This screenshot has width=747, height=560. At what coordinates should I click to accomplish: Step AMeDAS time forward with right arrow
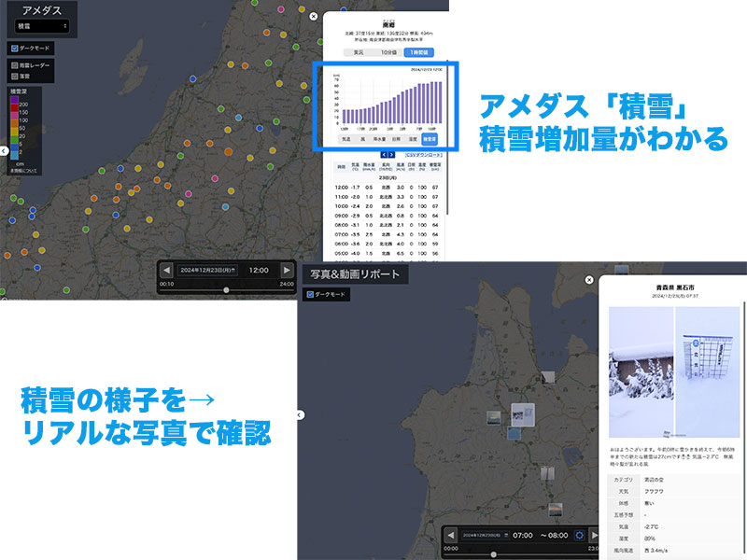(x=287, y=270)
